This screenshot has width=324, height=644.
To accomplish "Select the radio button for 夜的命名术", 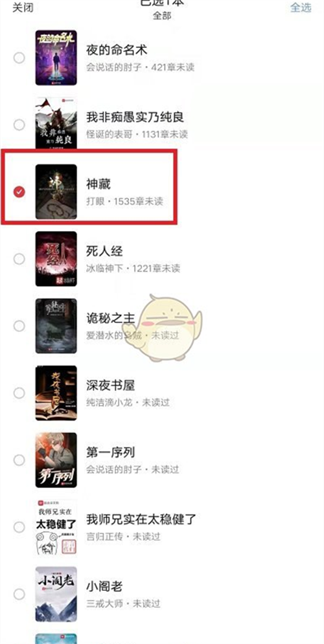I will coord(19,58).
